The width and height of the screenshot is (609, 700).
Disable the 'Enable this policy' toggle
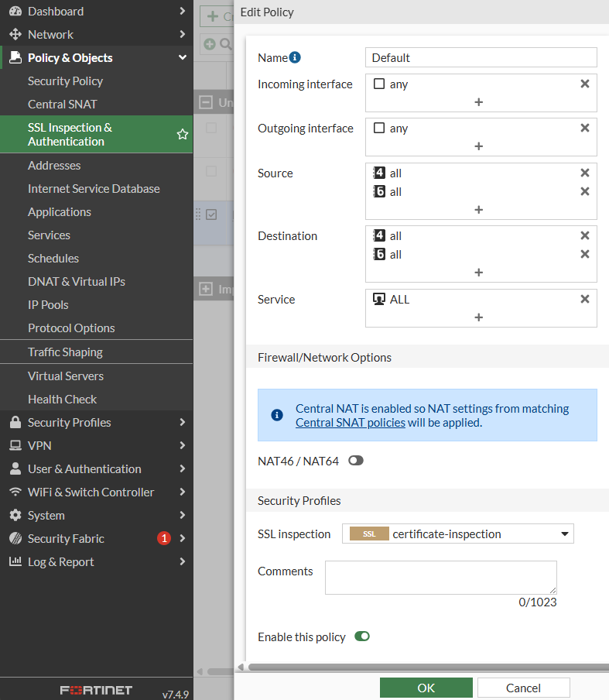pyautogui.click(x=362, y=637)
